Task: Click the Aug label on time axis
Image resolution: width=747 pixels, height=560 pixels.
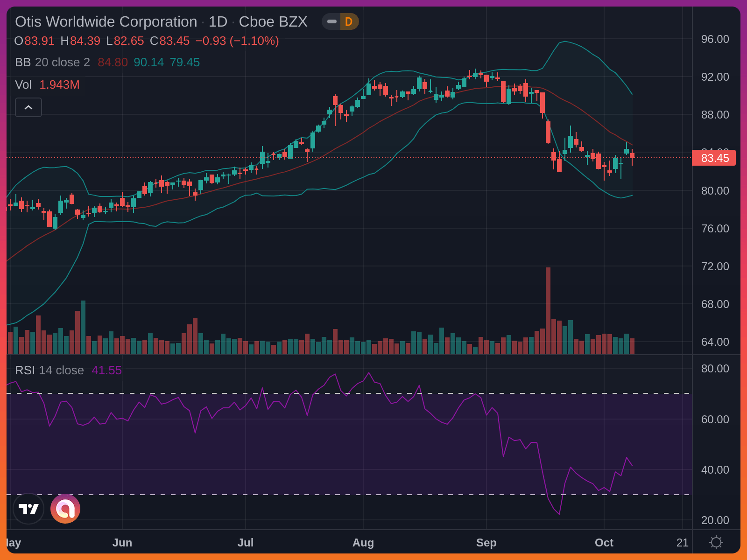Action: tap(363, 542)
